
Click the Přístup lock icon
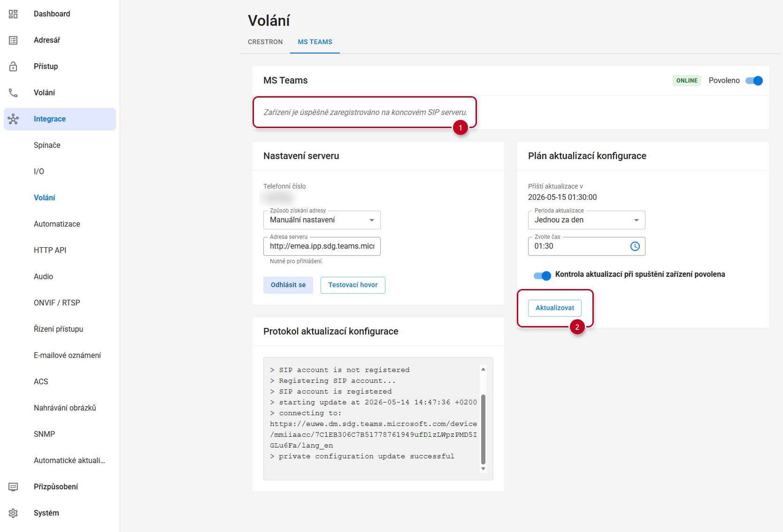click(x=13, y=67)
